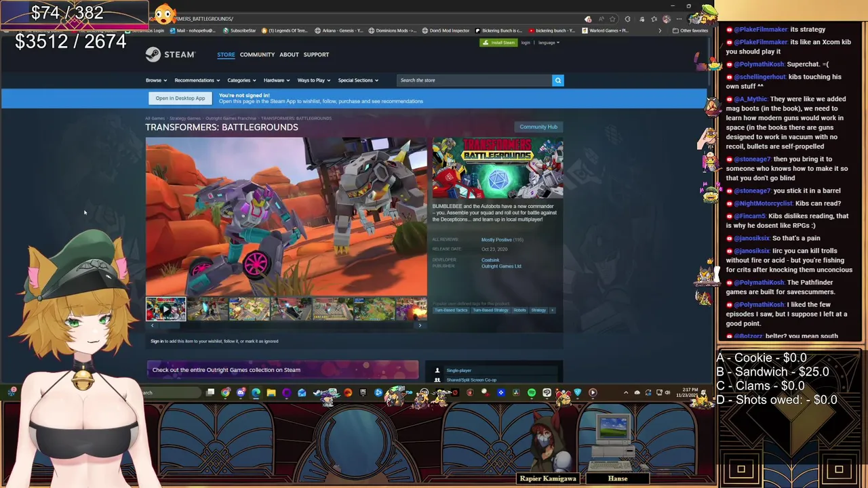The width and height of the screenshot is (868, 488).
Task: Click the login link in the header
Action: tap(526, 43)
